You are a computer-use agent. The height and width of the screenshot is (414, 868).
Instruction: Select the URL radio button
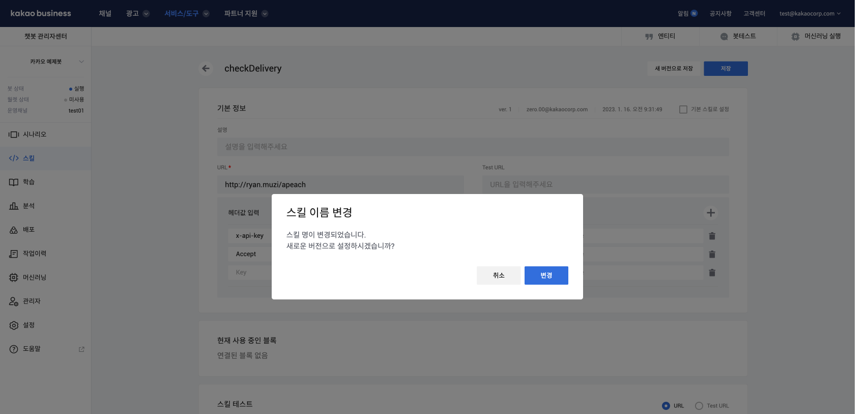coord(666,406)
